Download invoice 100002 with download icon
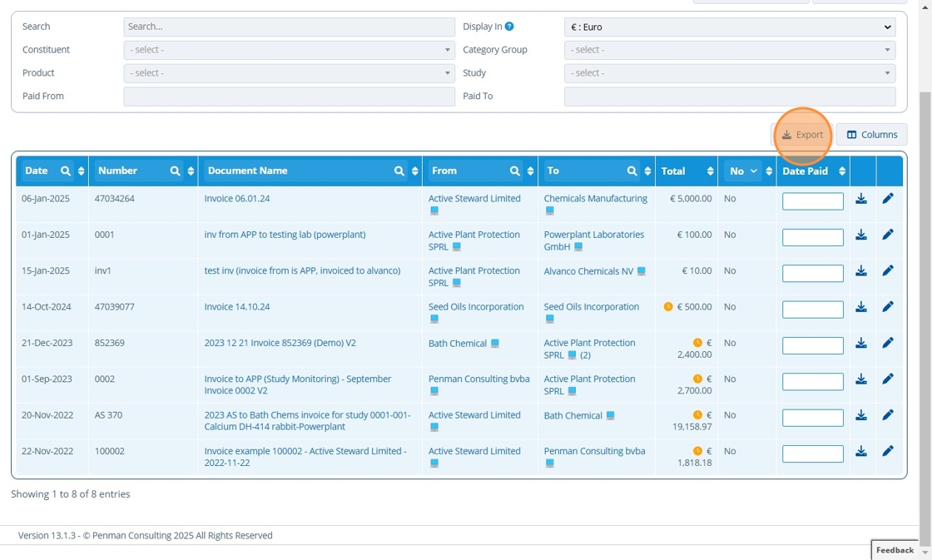Image resolution: width=932 pixels, height=560 pixels. point(861,451)
